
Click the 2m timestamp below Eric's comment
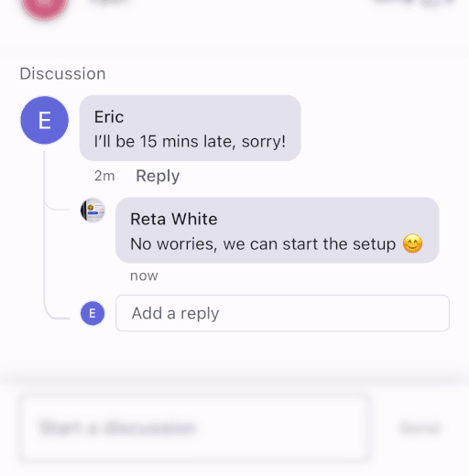(x=104, y=176)
